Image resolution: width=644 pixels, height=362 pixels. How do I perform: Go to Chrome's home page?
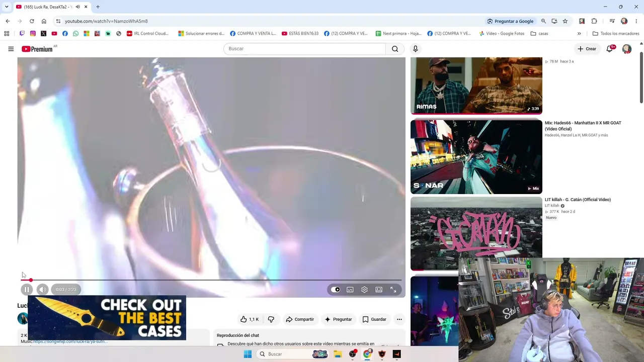[44, 21]
